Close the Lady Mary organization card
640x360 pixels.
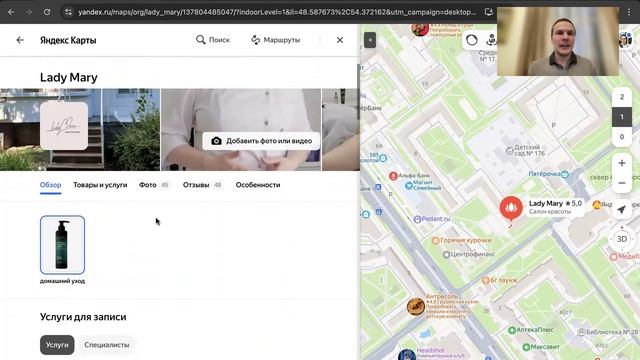pos(340,40)
